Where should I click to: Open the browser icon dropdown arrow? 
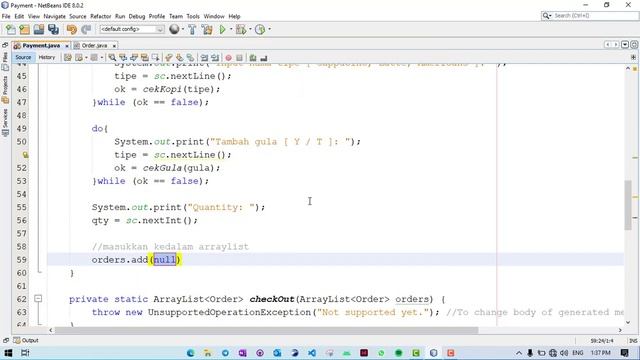pos(182,29)
